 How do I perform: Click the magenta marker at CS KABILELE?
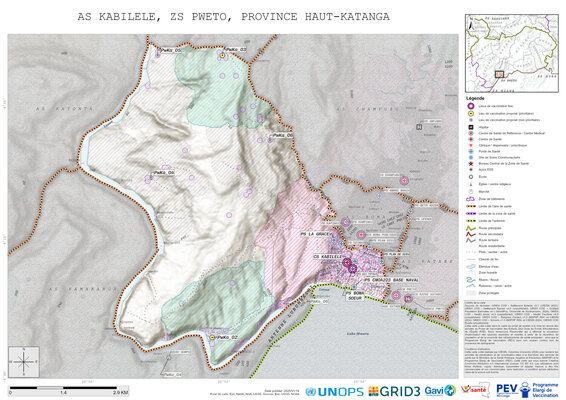click(x=347, y=262)
